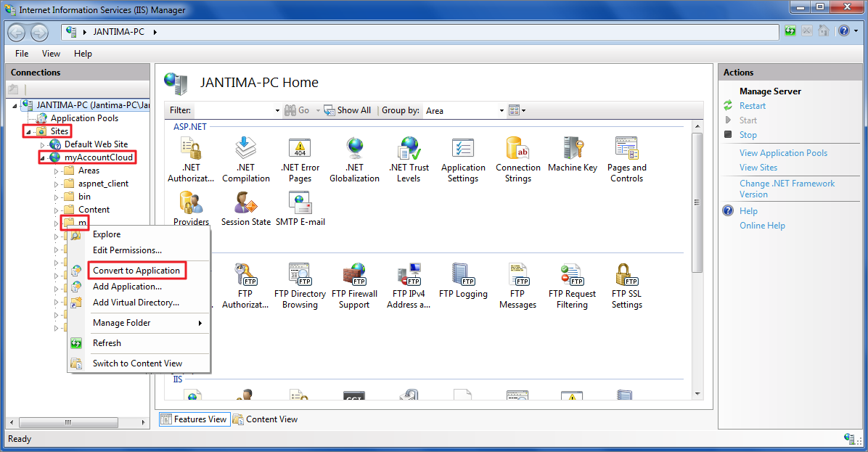The height and width of the screenshot is (452, 868).
Task: Choose Convert to Application in context menu
Action: (x=136, y=271)
